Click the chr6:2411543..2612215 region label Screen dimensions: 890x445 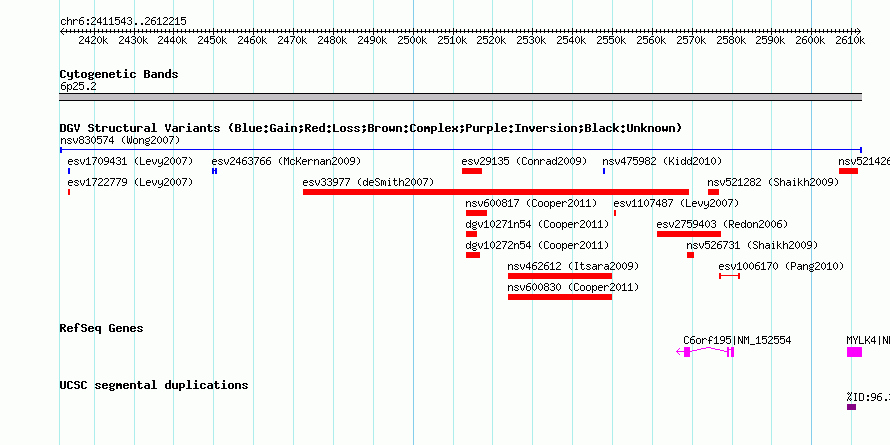coord(123,22)
